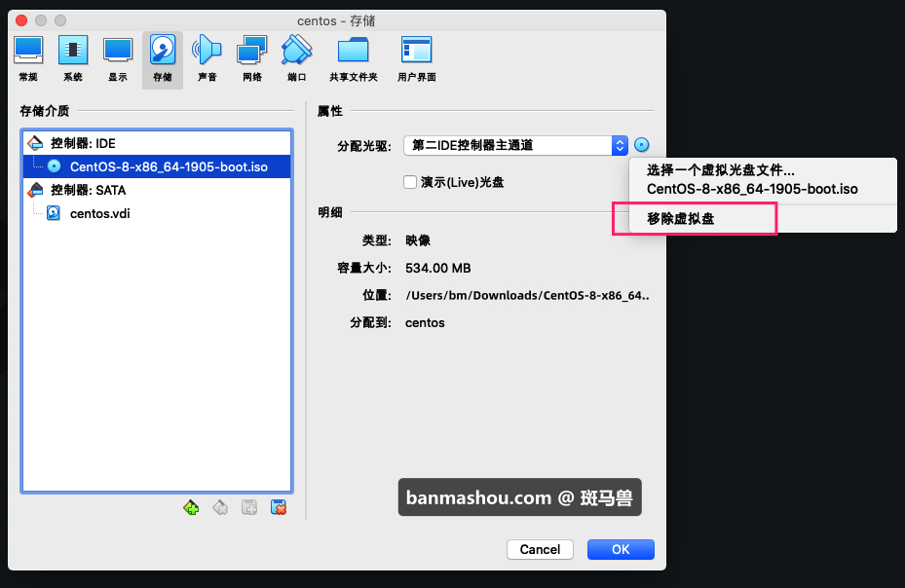Open the 分配光驱 drive channel dropdown
The width and height of the screenshot is (905, 588).
(x=515, y=145)
